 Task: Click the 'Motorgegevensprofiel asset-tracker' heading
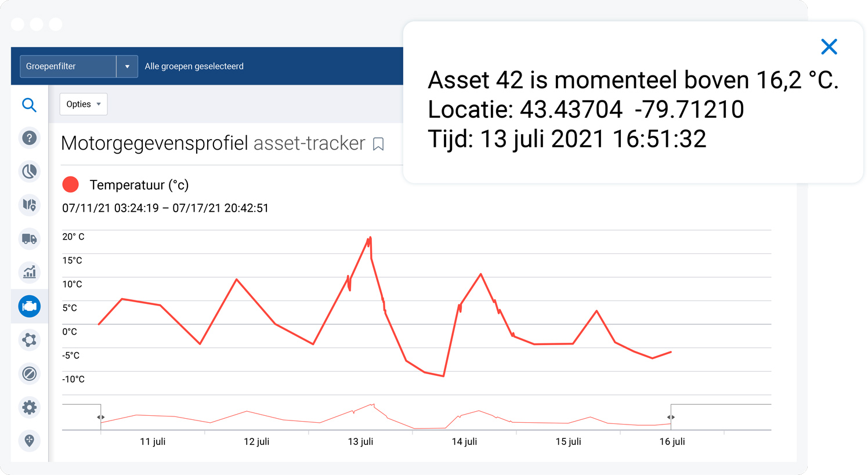tap(213, 143)
